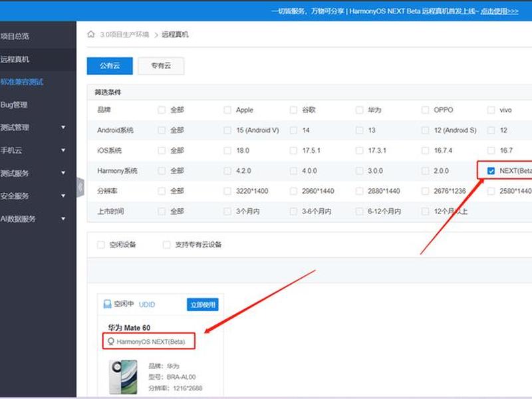
Task: Check the 2676*1236 resolution checkbox
Action: pos(425,191)
